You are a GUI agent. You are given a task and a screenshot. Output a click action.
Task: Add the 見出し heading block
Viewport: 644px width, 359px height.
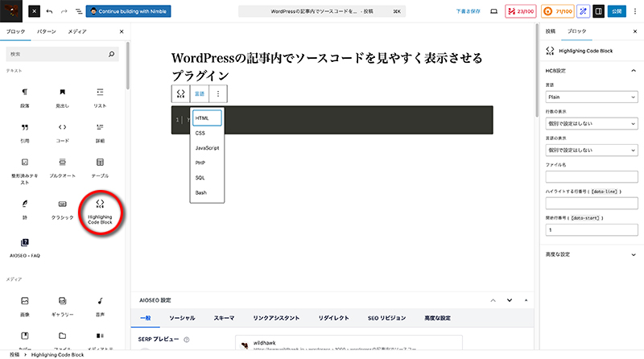[x=62, y=97]
